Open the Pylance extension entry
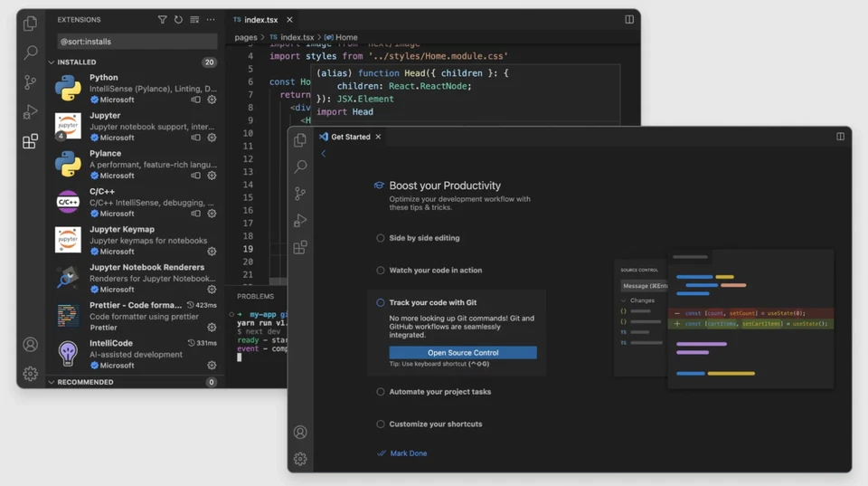 pos(136,164)
